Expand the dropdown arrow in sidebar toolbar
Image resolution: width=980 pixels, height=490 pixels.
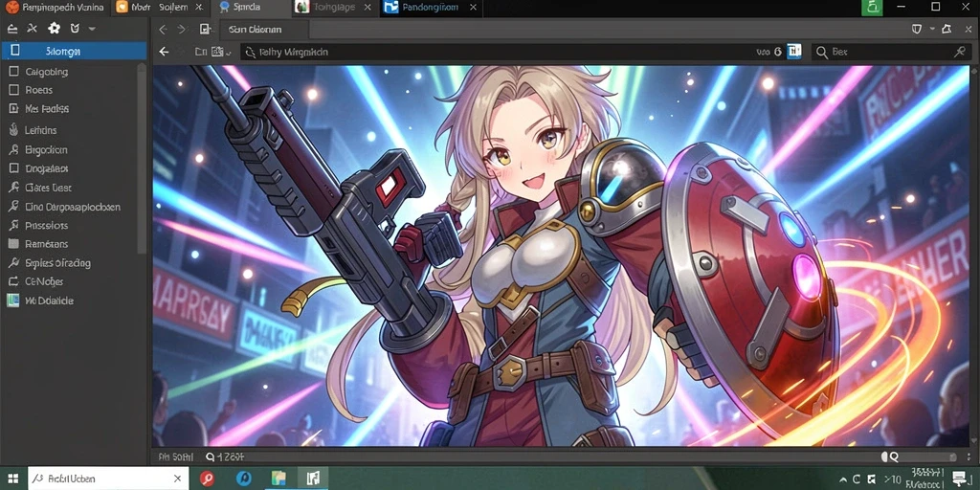92,29
